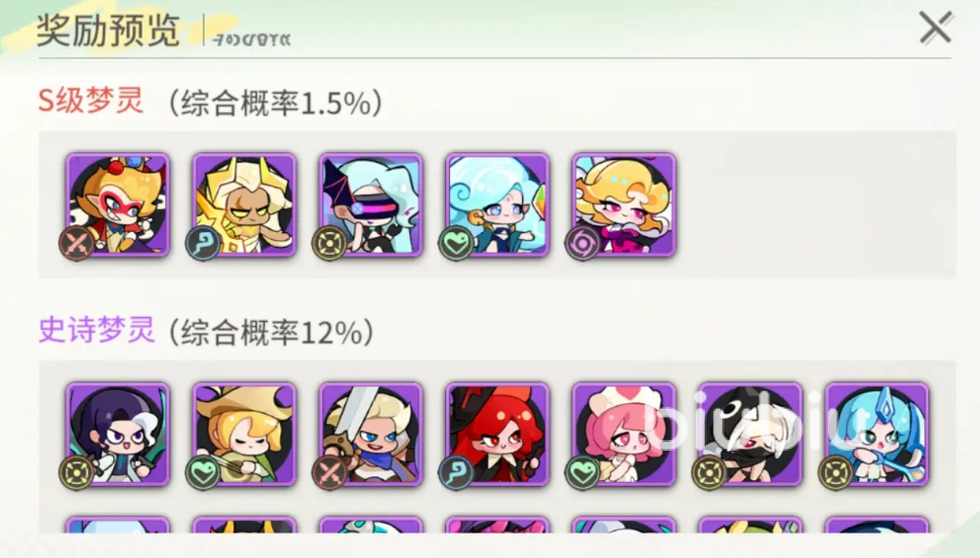Click crosshair class badge on bat-winged character
The height and width of the screenshot is (558, 980).
click(x=329, y=243)
